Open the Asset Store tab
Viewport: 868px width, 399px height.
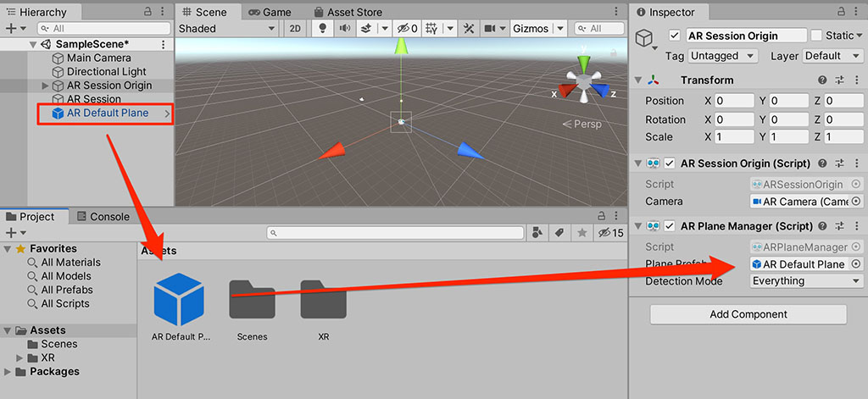point(347,12)
